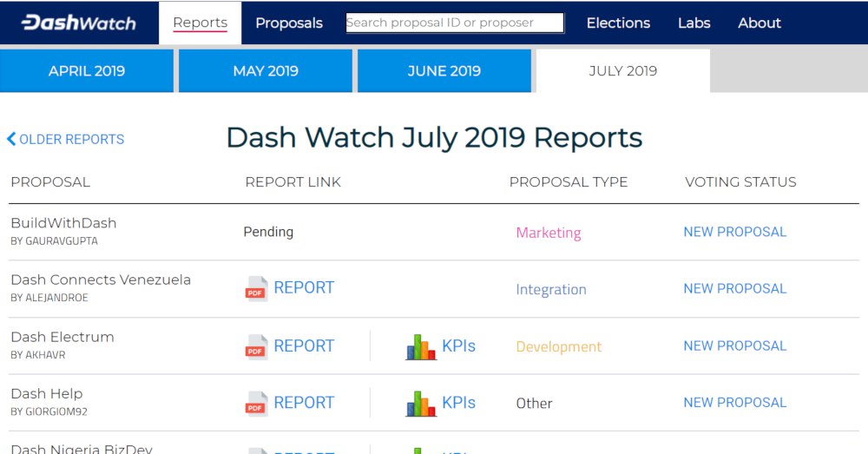Click the Other proposal type for Dash Help

tap(534, 404)
